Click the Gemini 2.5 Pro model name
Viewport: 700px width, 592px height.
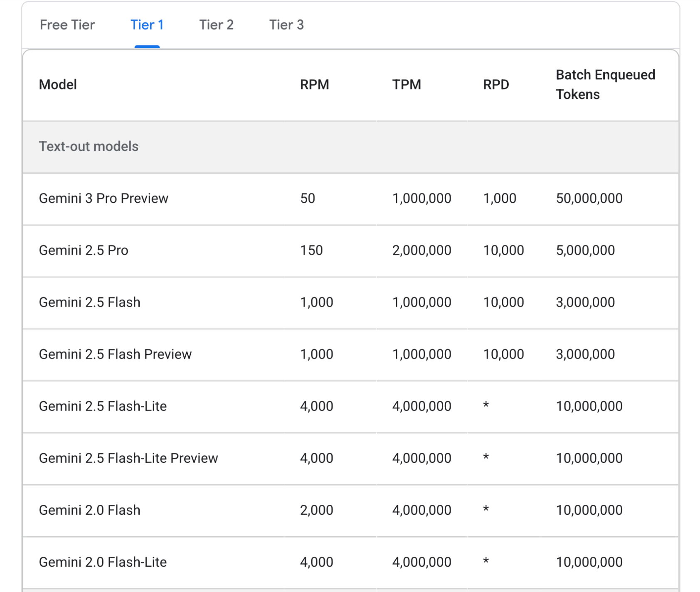pos(84,251)
